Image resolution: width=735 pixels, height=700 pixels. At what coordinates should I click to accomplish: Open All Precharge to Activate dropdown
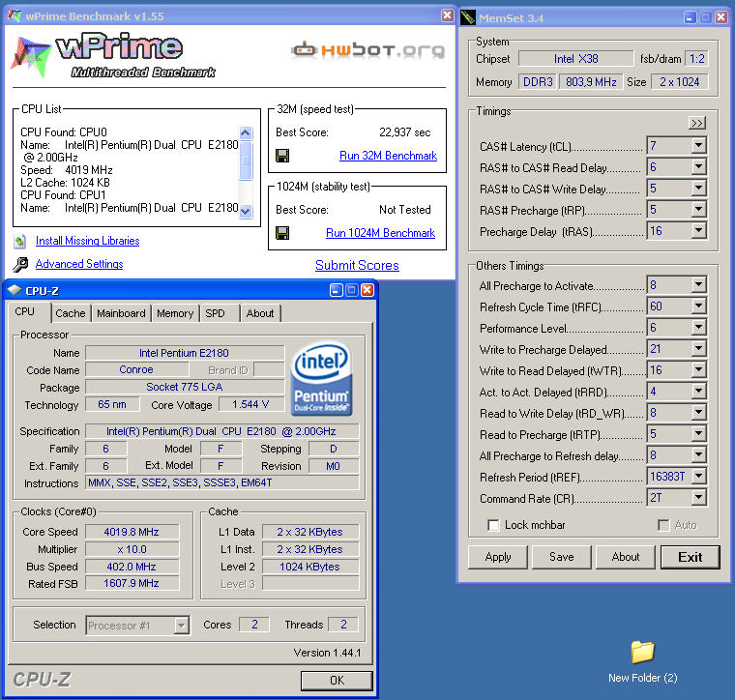coord(698,285)
